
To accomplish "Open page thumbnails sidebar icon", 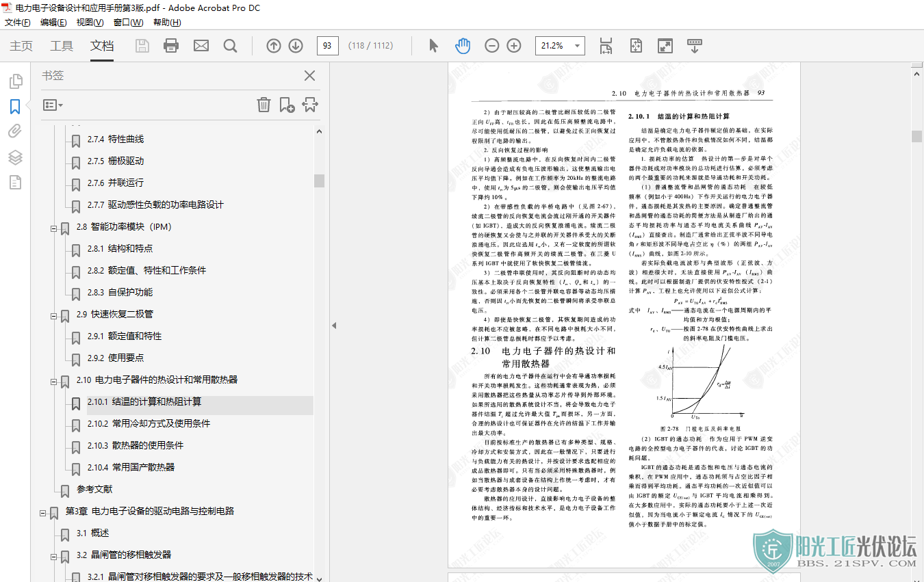I will pos(15,82).
